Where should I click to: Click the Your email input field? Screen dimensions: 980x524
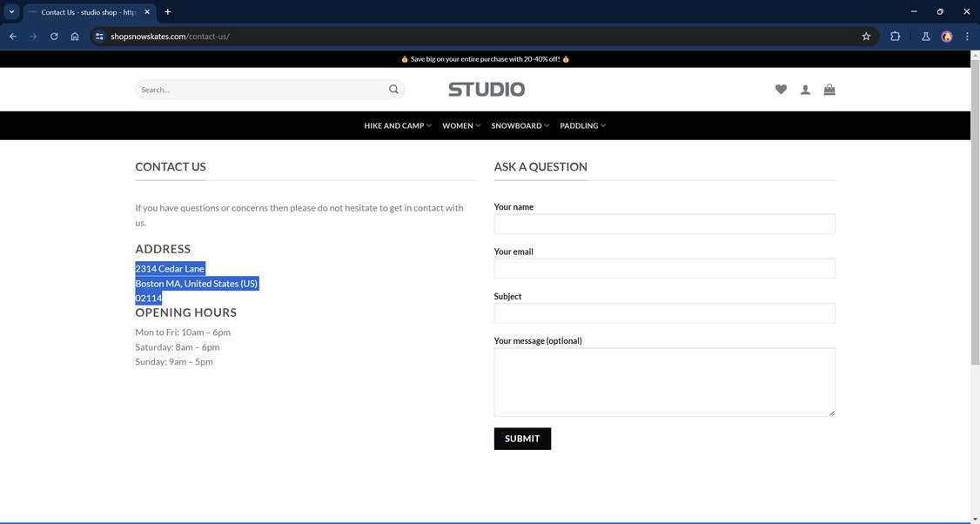(x=664, y=268)
